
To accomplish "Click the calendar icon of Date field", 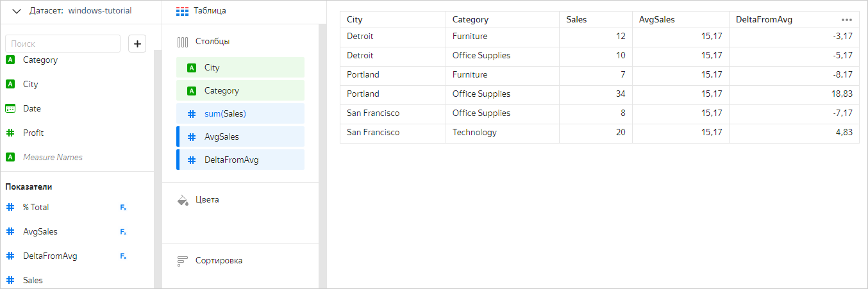I will point(10,109).
